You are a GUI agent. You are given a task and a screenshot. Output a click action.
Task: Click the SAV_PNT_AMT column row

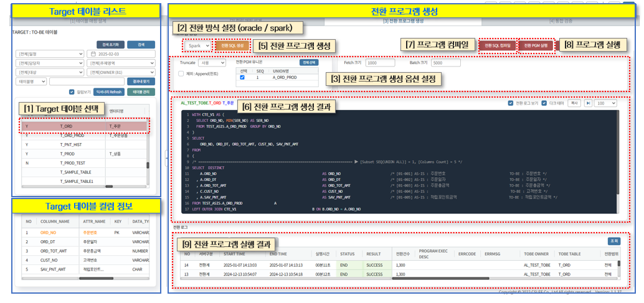[85, 269]
